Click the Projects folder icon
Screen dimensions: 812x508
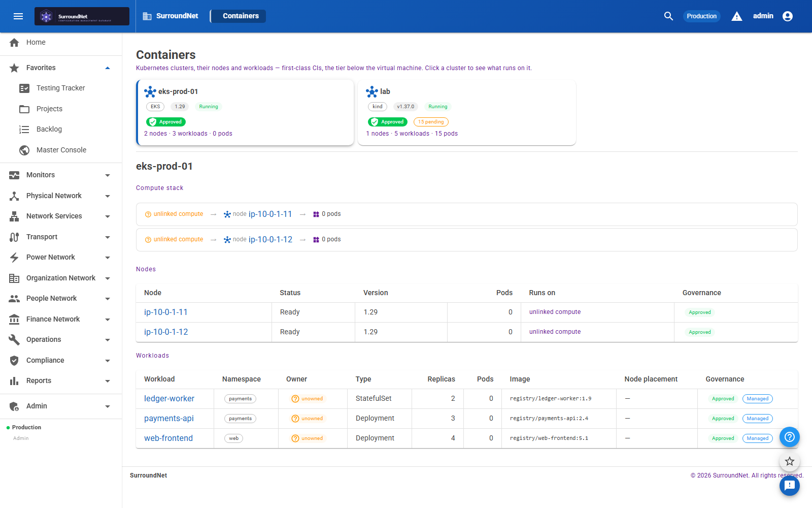point(24,109)
